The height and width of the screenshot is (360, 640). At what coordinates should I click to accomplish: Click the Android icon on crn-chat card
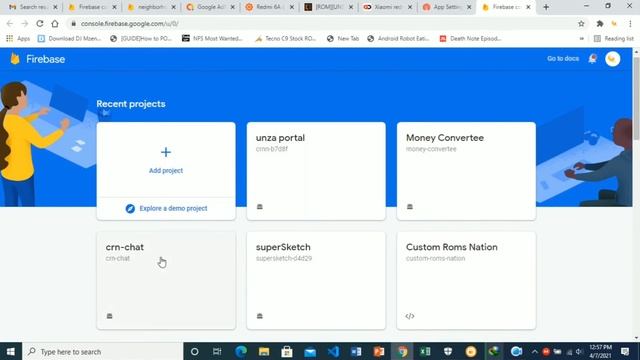click(109, 316)
